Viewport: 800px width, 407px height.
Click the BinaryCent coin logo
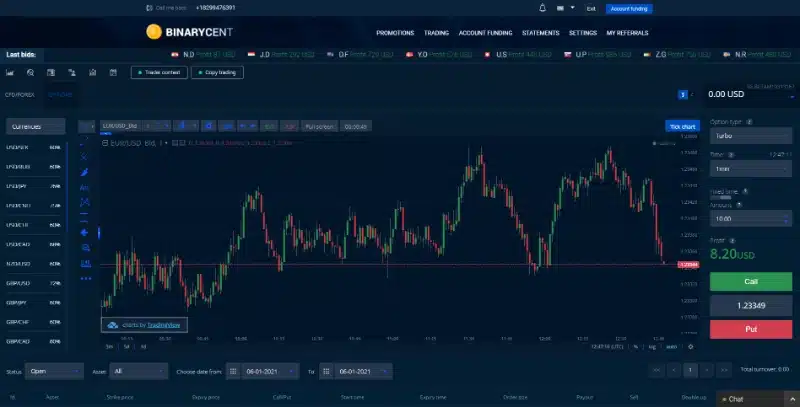pyautogui.click(x=154, y=32)
